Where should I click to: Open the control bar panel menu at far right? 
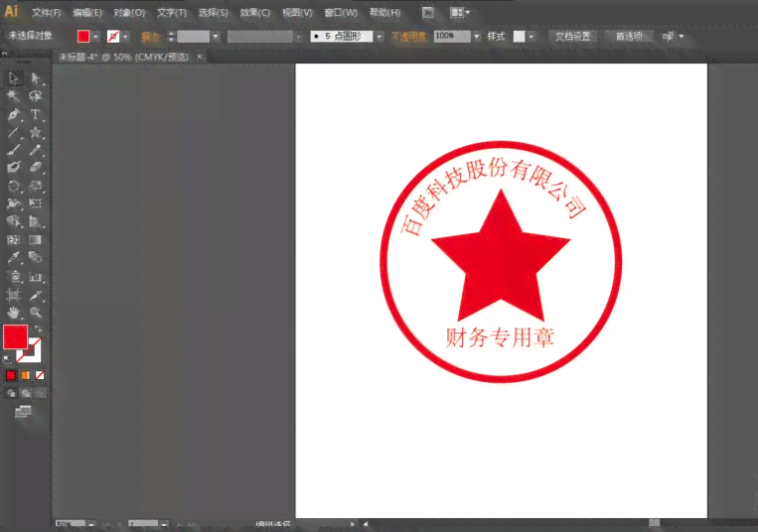682,36
